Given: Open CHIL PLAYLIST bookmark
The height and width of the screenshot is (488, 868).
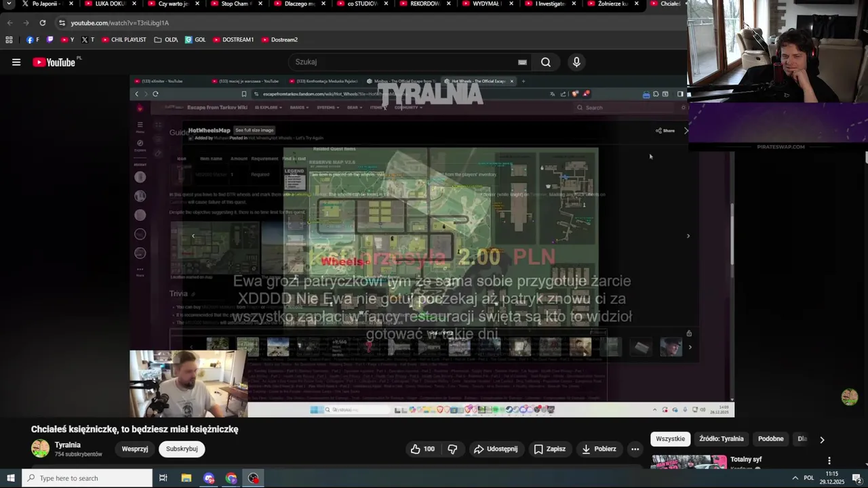Looking at the screenshot, I should click(x=124, y=40).
